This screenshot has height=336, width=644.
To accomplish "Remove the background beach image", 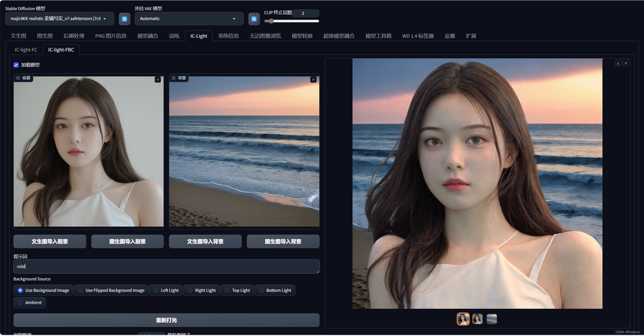I will pyautogui.click(x=313, y=80).
